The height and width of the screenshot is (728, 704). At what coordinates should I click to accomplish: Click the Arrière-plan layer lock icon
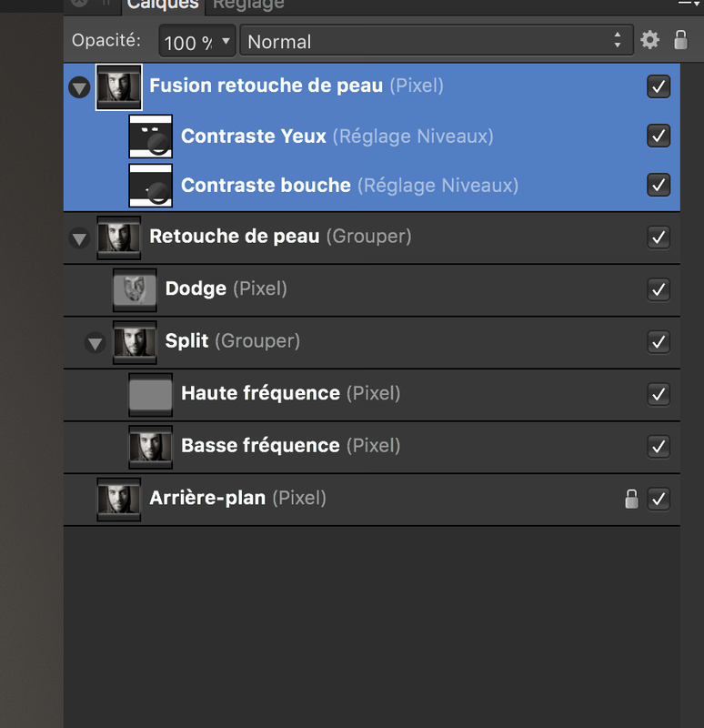click(631, 499)
